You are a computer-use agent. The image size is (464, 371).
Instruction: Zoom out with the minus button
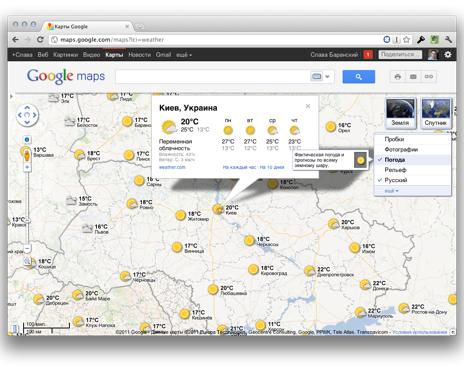(x=28, y=248)
